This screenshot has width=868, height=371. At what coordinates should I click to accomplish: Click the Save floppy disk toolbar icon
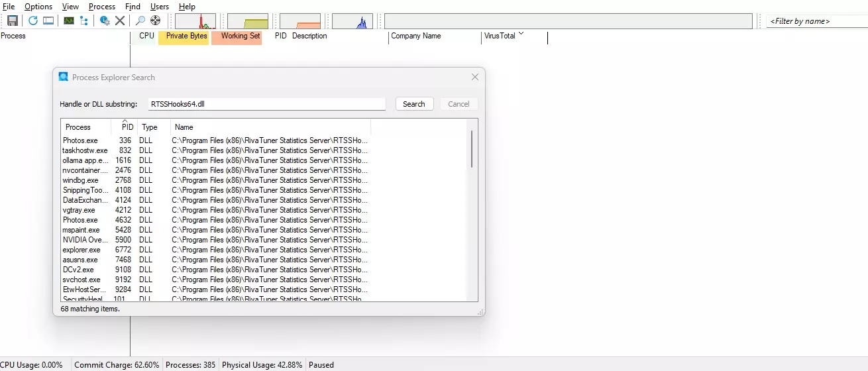(13, 21)
